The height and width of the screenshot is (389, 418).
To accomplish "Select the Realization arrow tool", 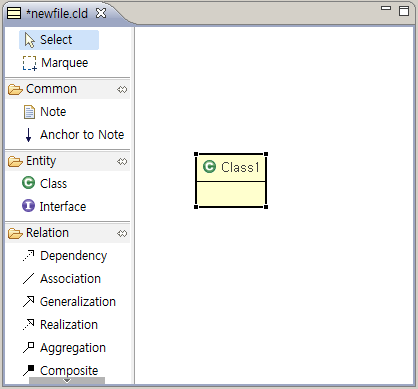I will coord(60,325).
